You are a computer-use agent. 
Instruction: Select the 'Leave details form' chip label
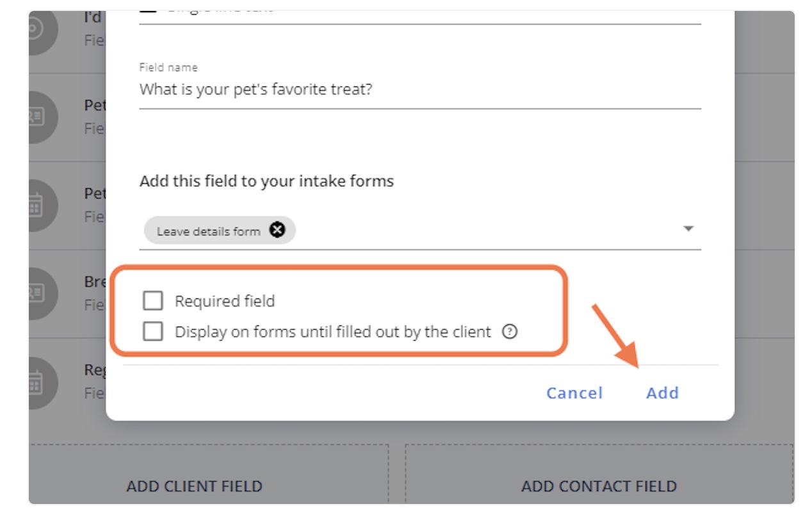pyautogui.click(x=208, y=231)
